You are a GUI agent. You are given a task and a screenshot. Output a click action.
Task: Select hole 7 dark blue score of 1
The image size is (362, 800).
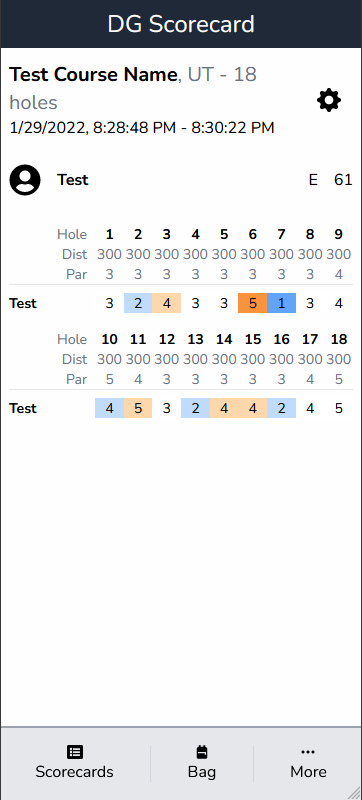click(x=281, y=303)
